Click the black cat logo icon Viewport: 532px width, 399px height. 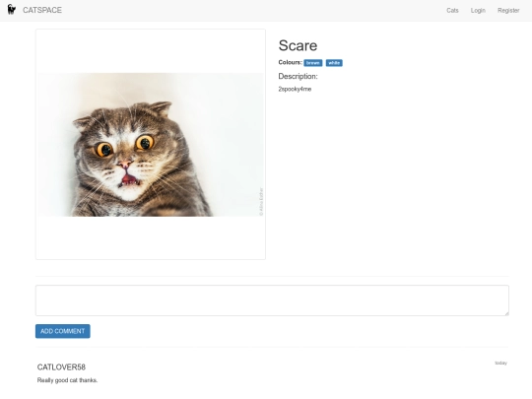point(12,10)
